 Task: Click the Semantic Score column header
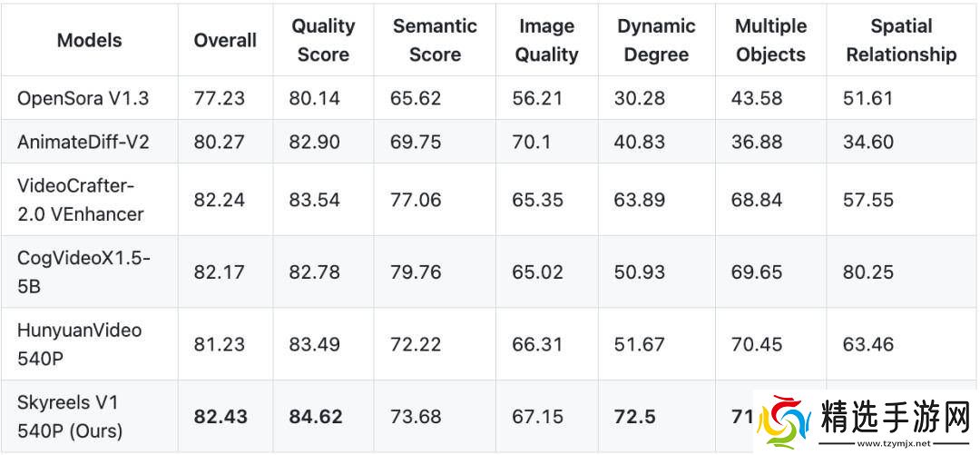435,40
